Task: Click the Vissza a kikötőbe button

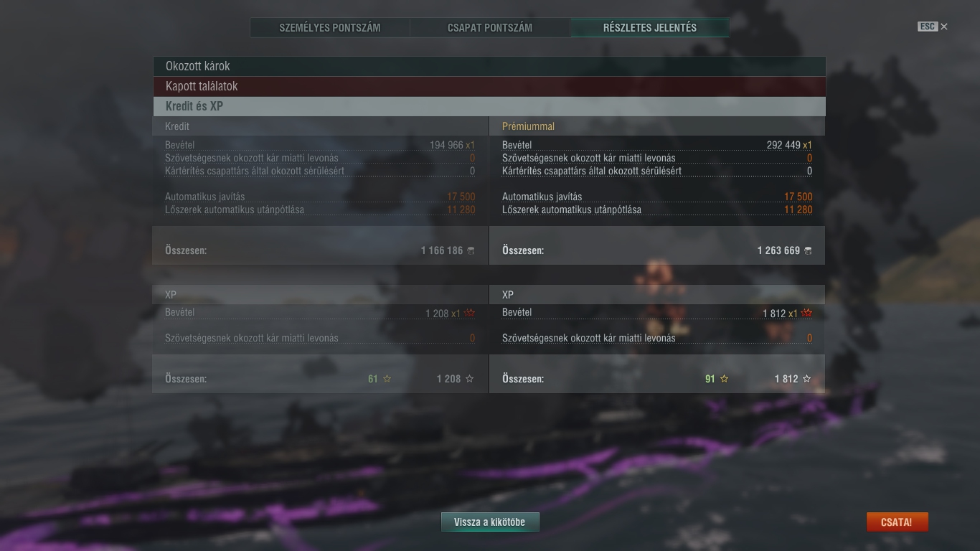Action: pos(490,522)
